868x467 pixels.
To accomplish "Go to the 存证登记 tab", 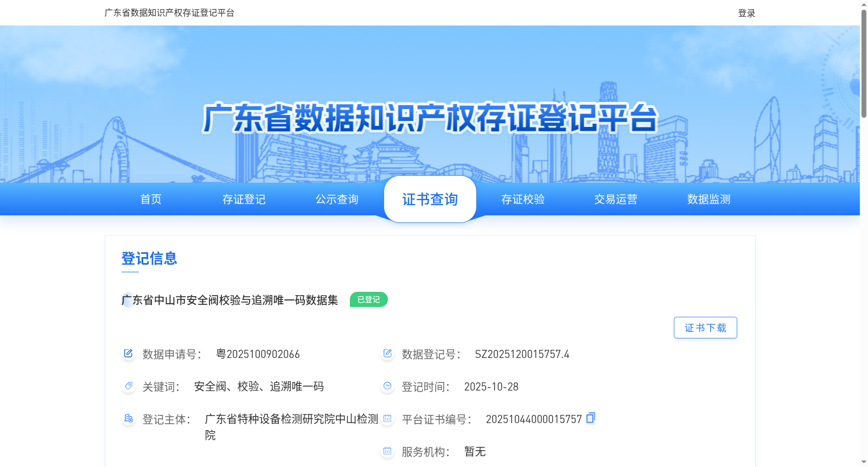I will (x=244, y=199).
